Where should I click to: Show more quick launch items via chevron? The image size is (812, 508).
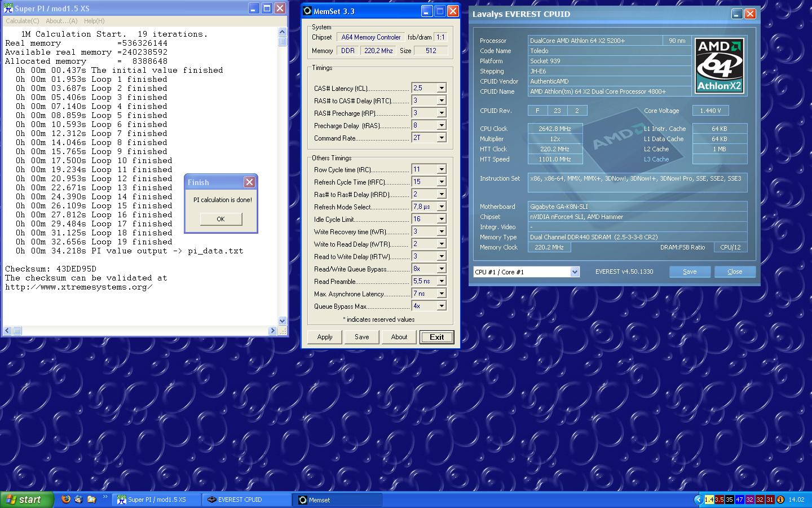point(105,497)
